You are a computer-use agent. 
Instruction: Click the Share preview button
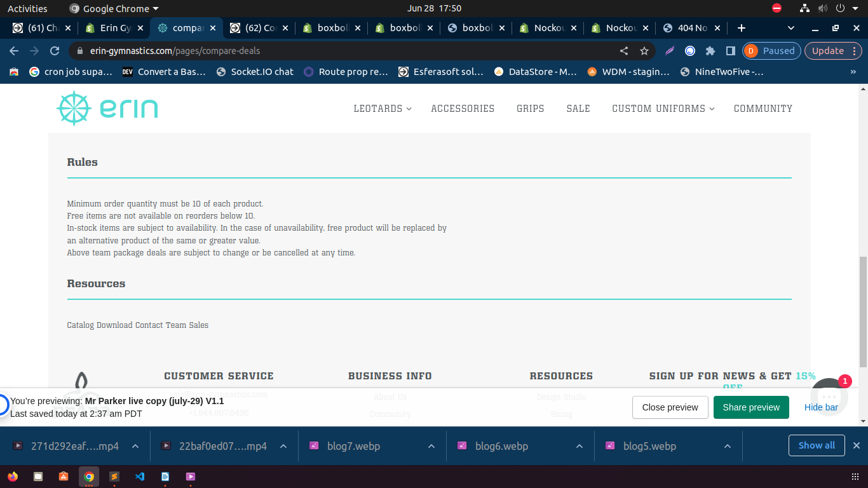pos(751,407)
